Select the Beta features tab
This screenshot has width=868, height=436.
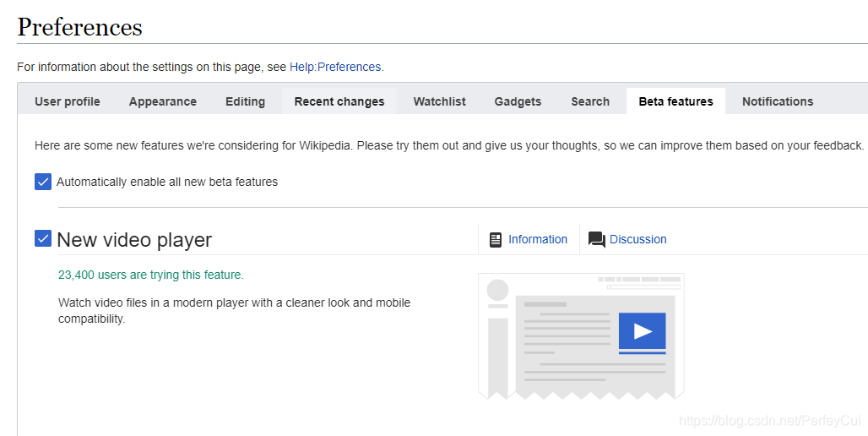coord(676,101)
